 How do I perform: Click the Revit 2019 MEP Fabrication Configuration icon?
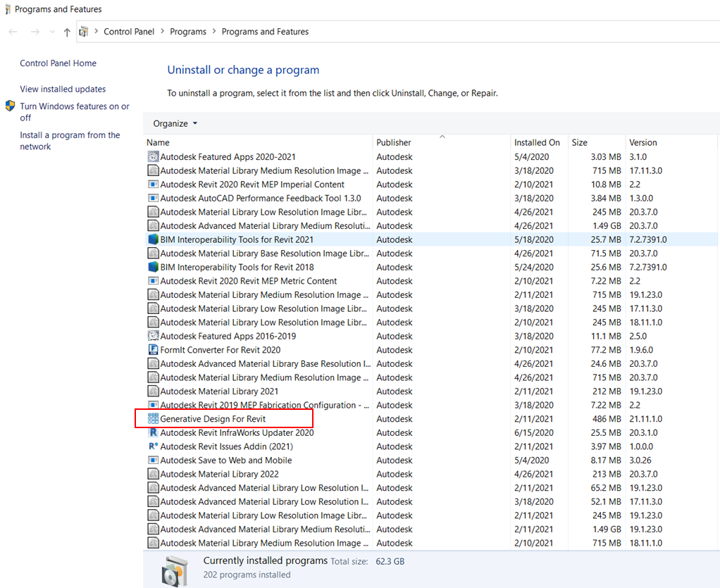pos(153,404)
